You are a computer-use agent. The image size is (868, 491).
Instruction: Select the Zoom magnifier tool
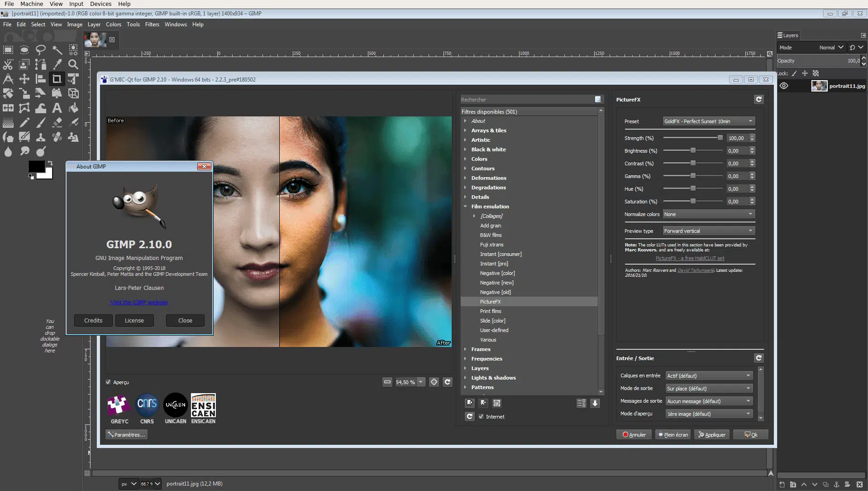point(73,64)
